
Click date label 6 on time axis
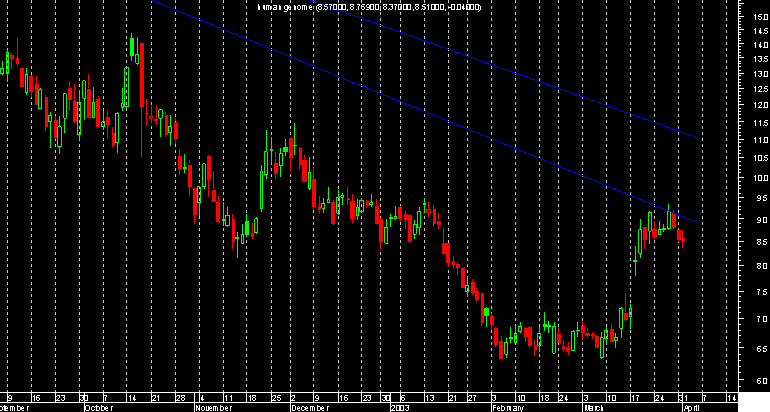point(402,398)
